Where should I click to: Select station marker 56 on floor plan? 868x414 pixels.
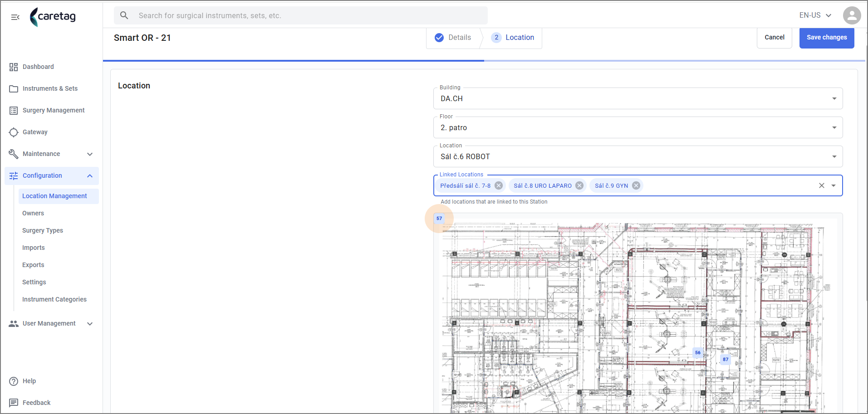(698, 352)
